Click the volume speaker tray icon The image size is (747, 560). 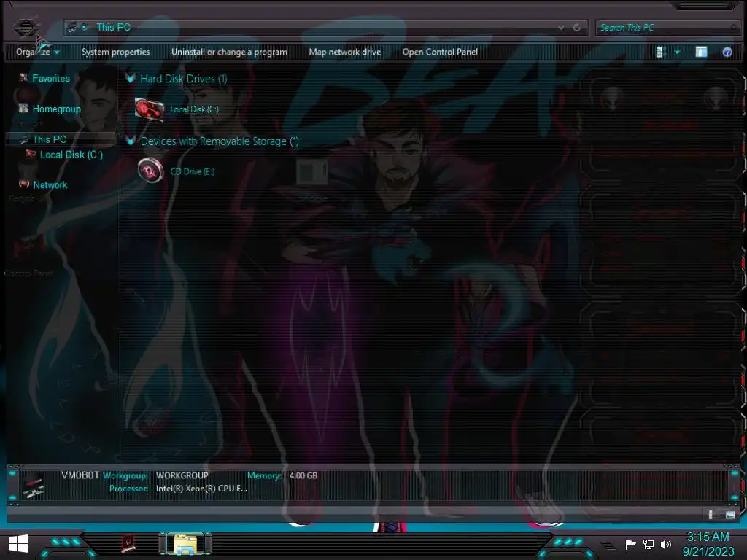665,544
